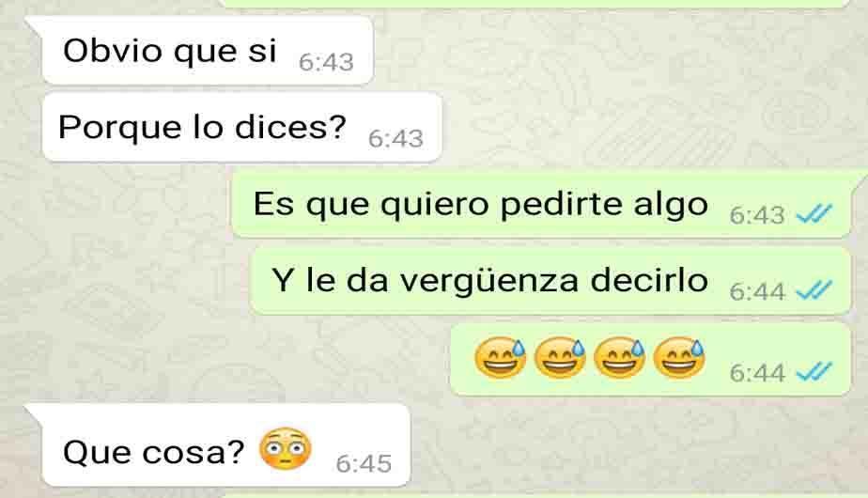Select the 'Y le da vergüenza decirlo' message

pyautogui.click(x=550, y=281)
